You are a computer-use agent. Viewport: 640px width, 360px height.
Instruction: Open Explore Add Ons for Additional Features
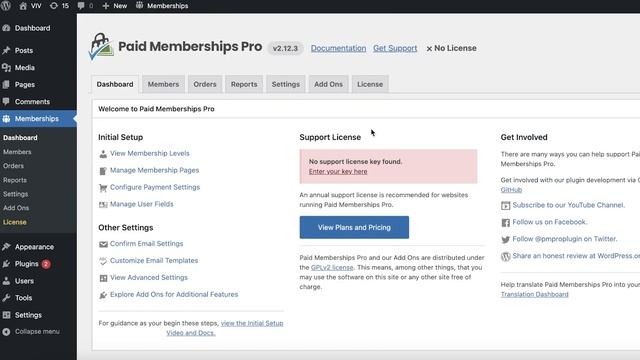[x=174, y=294]
